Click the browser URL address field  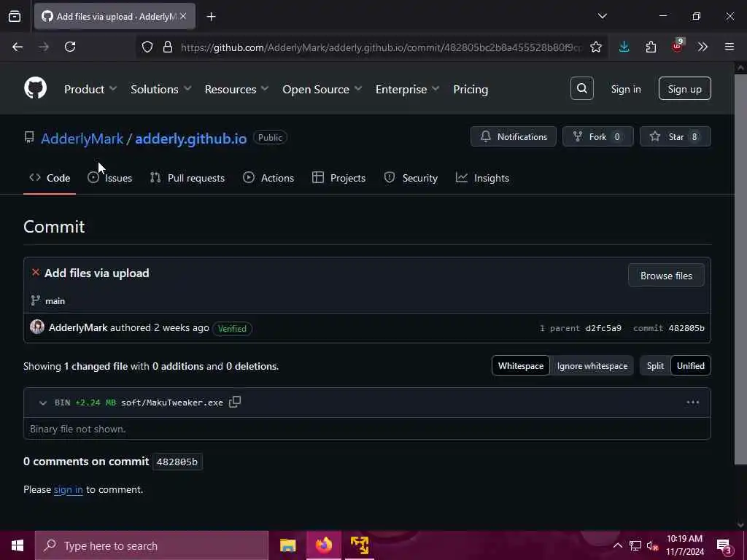pos(381,47)
